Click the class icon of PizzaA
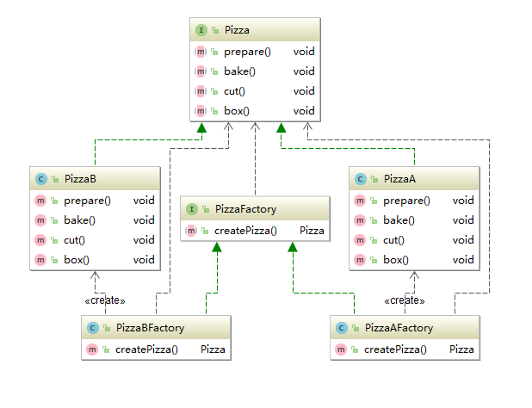The image size is (532, 408). click(x=361, y=179)
